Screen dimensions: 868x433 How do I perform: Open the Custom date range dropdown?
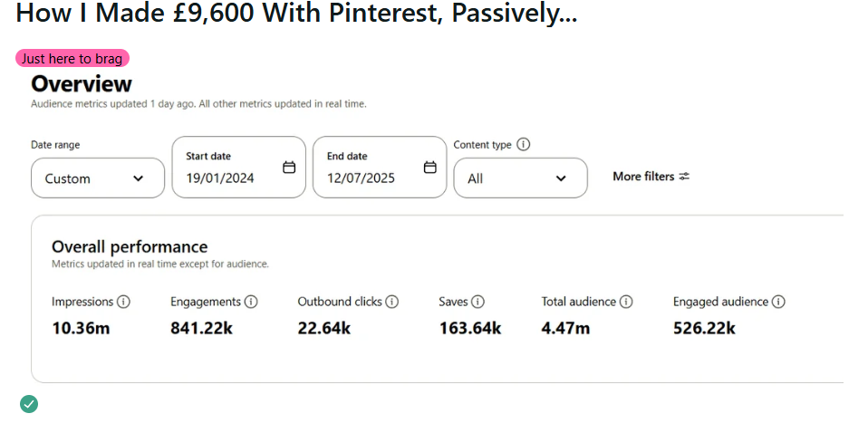click(98, 178)
